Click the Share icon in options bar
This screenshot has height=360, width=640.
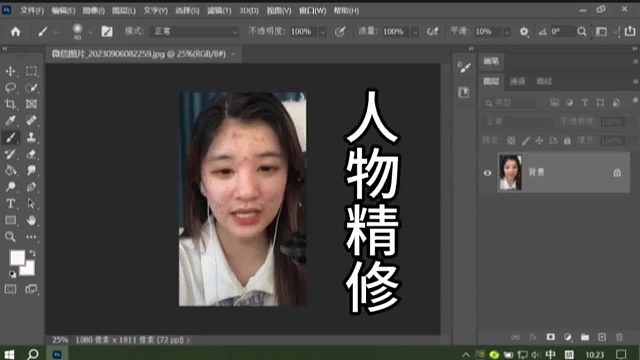[630, 31]
